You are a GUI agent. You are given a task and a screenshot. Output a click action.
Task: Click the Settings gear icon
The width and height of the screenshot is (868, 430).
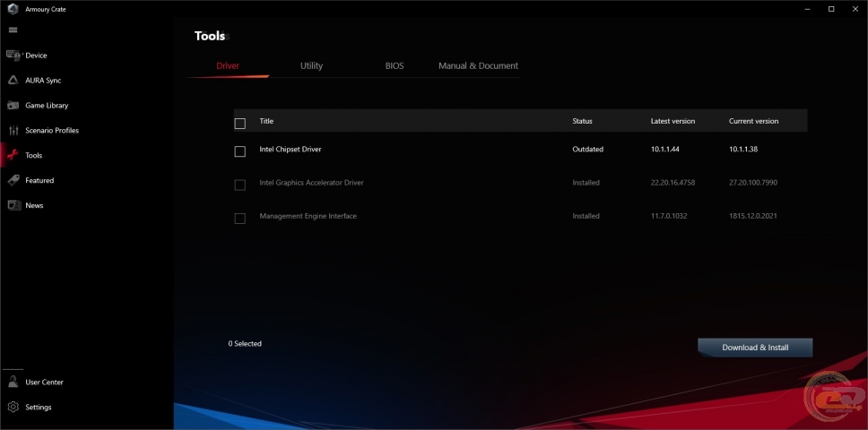click(x=13, y=407)
